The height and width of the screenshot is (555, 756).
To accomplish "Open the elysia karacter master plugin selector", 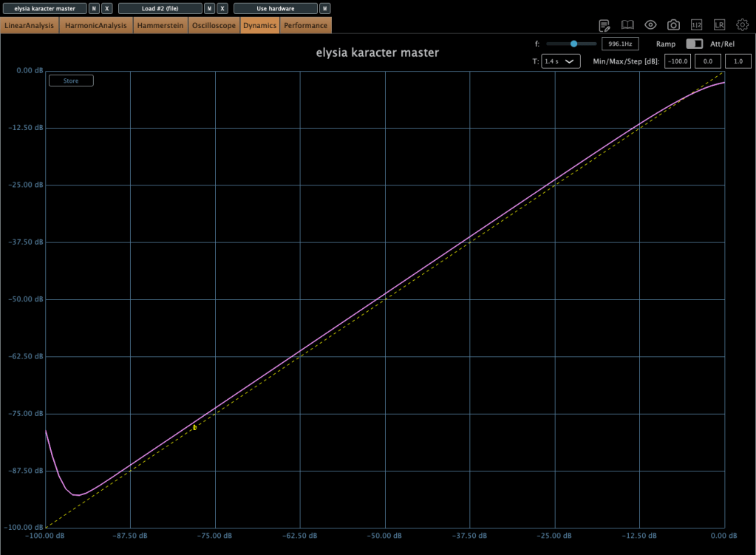I will point(45,9).
